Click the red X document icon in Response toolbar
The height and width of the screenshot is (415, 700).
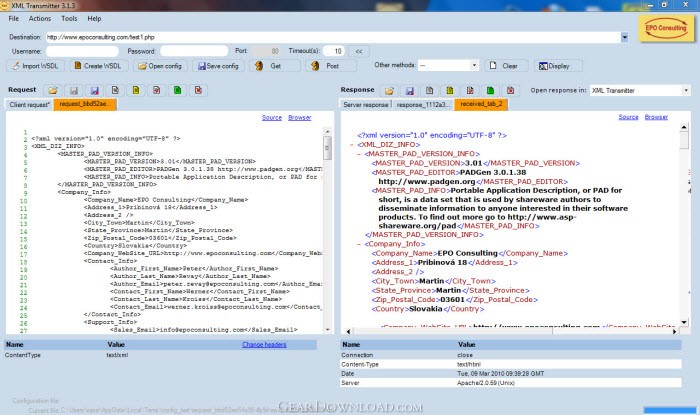[x=511, y=91]
